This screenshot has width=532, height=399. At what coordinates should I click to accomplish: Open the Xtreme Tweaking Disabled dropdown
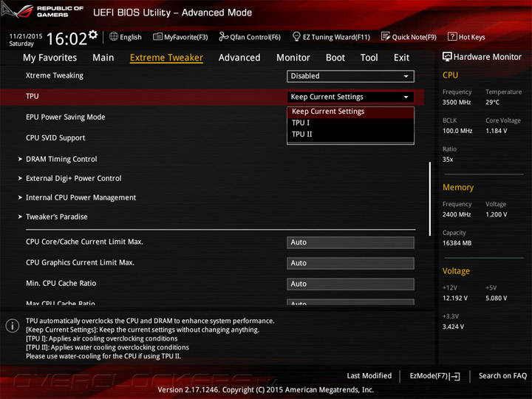tap(350, 76)
